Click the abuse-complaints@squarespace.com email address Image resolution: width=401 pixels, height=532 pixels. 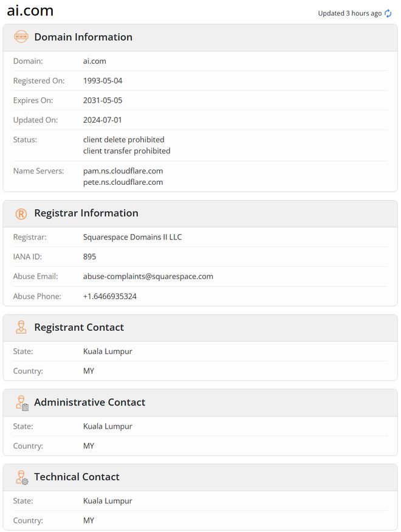(x=148, y=276)
